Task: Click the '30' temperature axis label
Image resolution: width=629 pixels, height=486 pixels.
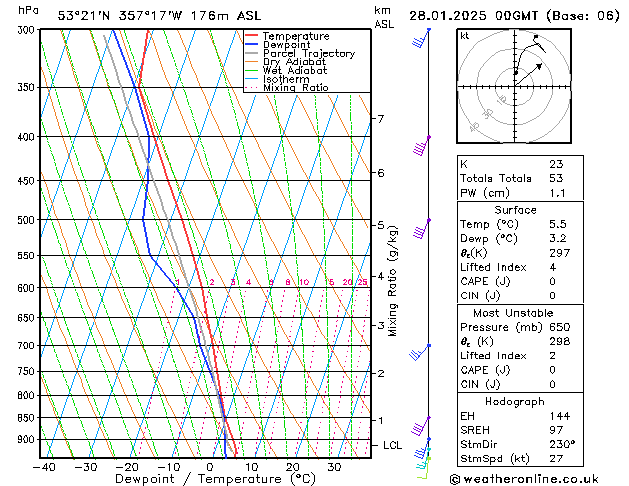Action: pos(334,467)
